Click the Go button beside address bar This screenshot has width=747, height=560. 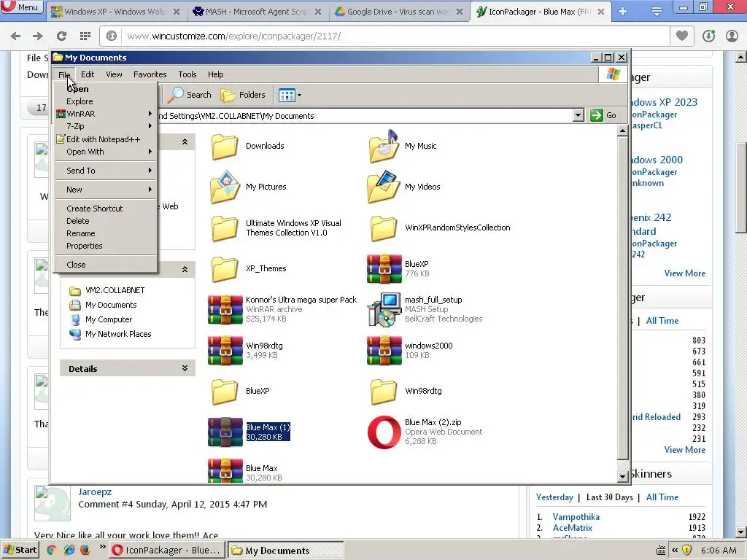603,115
